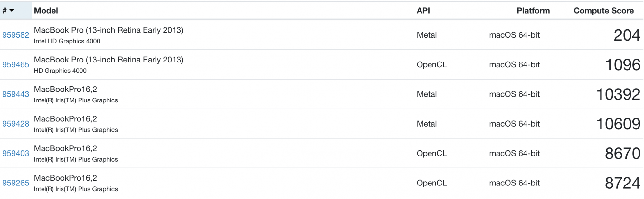Click the Compute Score column header
Screen dimensions: 644x199
pyautogui.click(x=604, y=11)
